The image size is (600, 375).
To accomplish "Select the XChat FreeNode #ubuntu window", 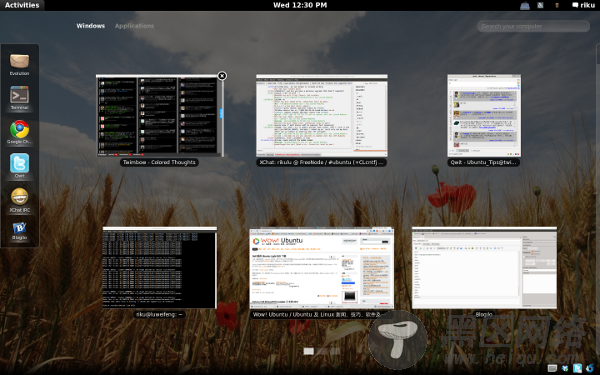I will tap(322, 116).
